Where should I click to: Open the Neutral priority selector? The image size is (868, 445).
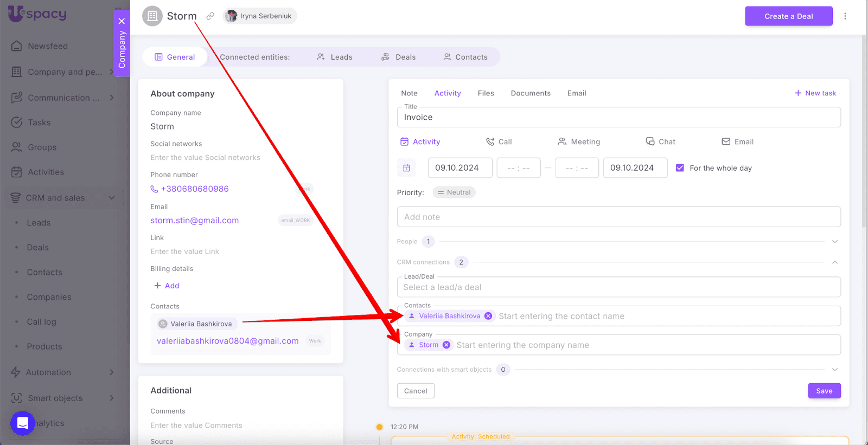pos(454,192)
